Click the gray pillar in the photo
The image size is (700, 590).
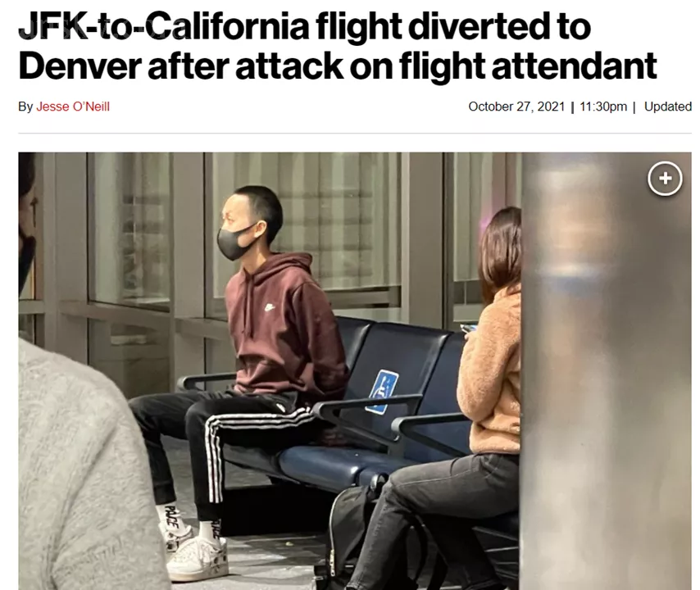tap(606, 371)
